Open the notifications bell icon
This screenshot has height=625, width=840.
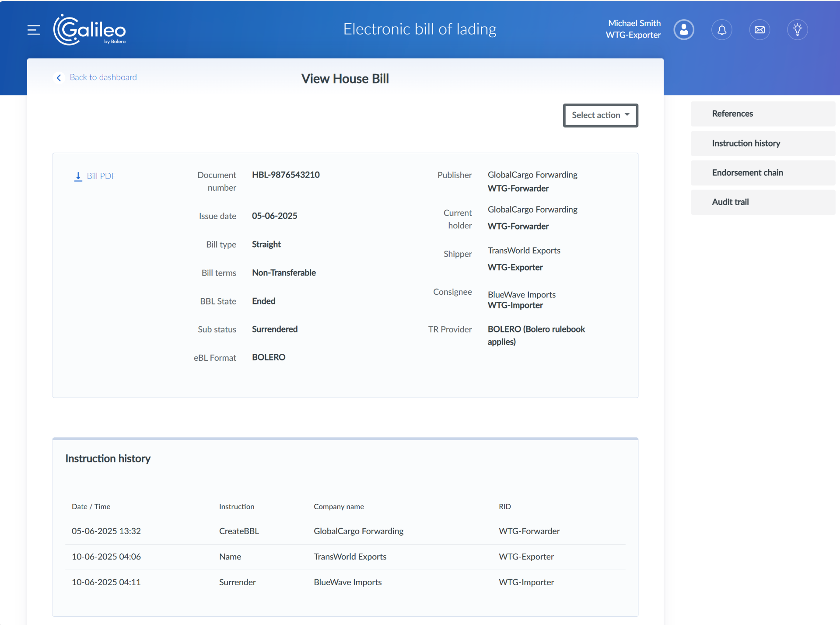722,30
